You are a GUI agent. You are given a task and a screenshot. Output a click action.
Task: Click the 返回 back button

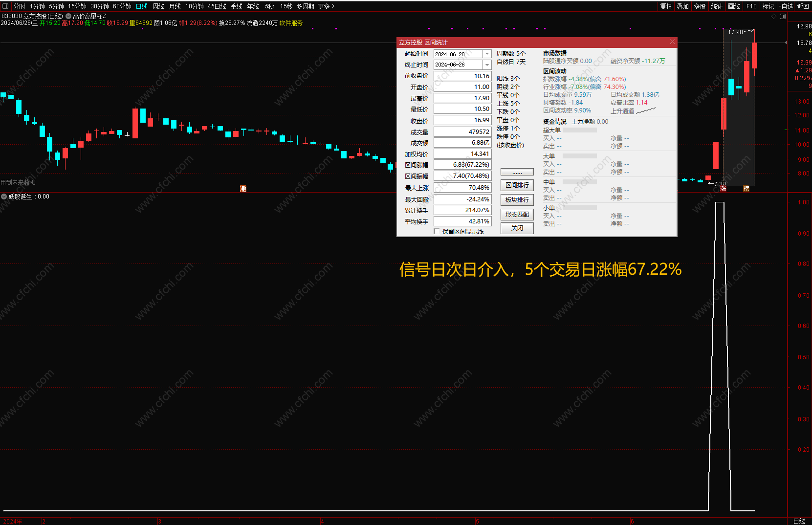[x=803, y=6]
